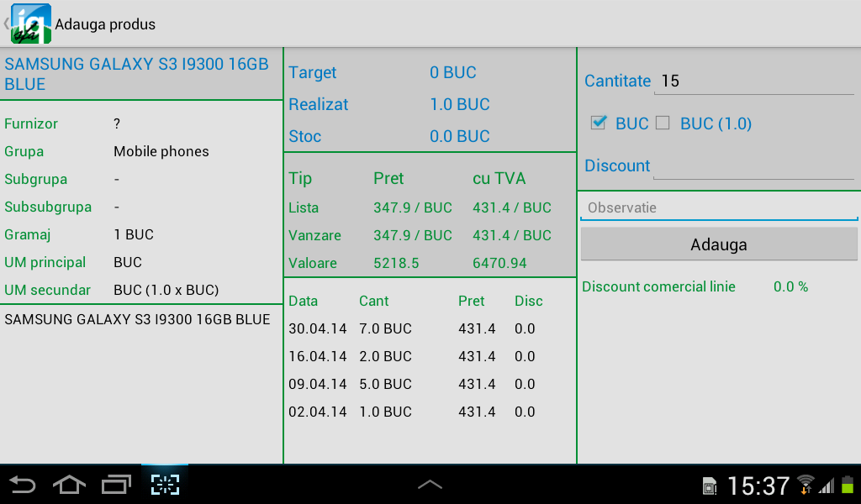
Task: Tap the iQ SFA app logo icon
Action: pos(31,24)
